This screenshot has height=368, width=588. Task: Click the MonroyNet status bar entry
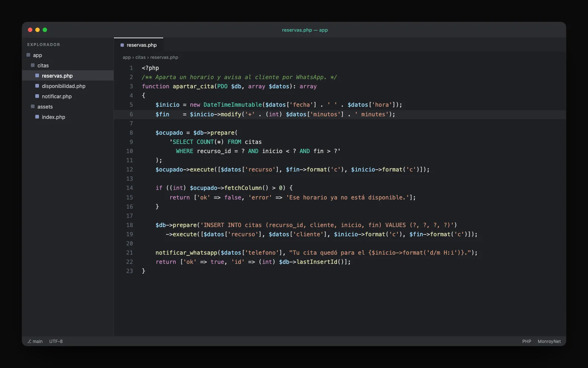click(x=549, y=342)
